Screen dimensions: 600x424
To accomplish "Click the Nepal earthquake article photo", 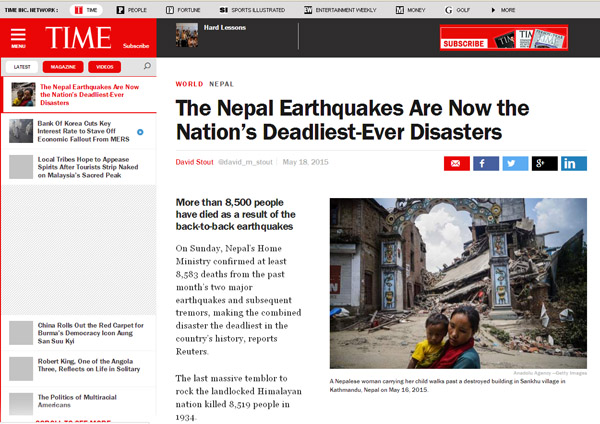I will tap(458, 284).
